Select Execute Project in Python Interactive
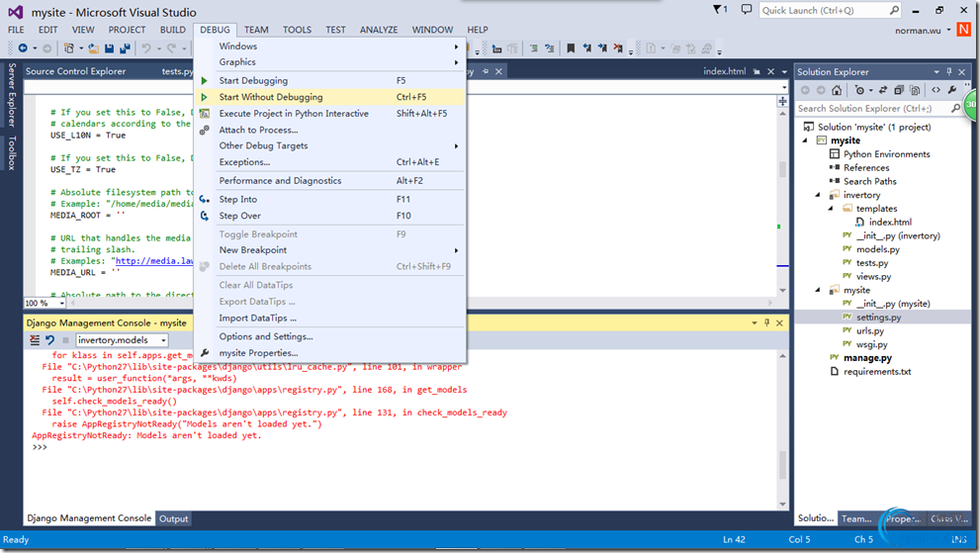The width and height of the screenshot is (980, 553). (x=330, y=113)
